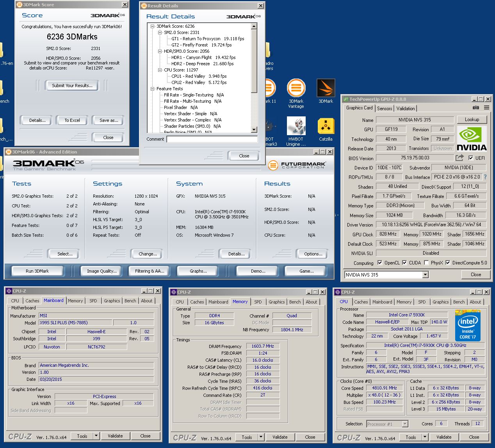Select CPU2 - Red Valley result row
The width and height of the screenshot is (495, 448).
[199, 82]
